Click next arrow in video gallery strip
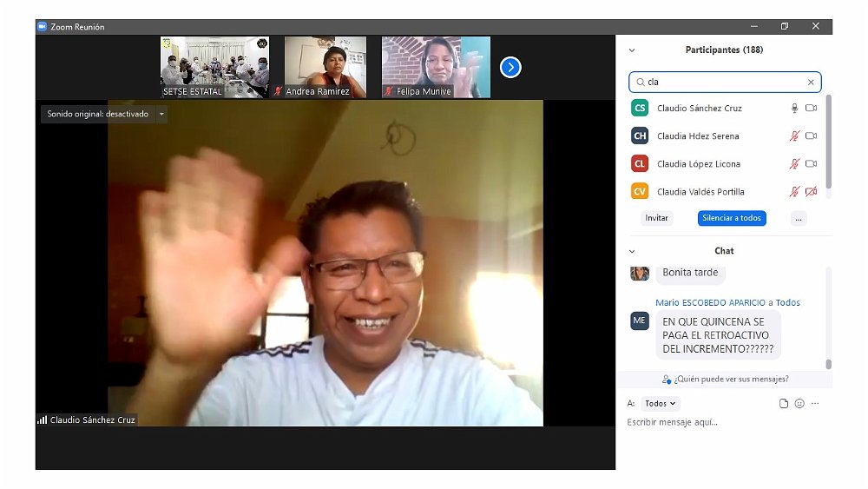868x489 pixels. tap(510, 67)
